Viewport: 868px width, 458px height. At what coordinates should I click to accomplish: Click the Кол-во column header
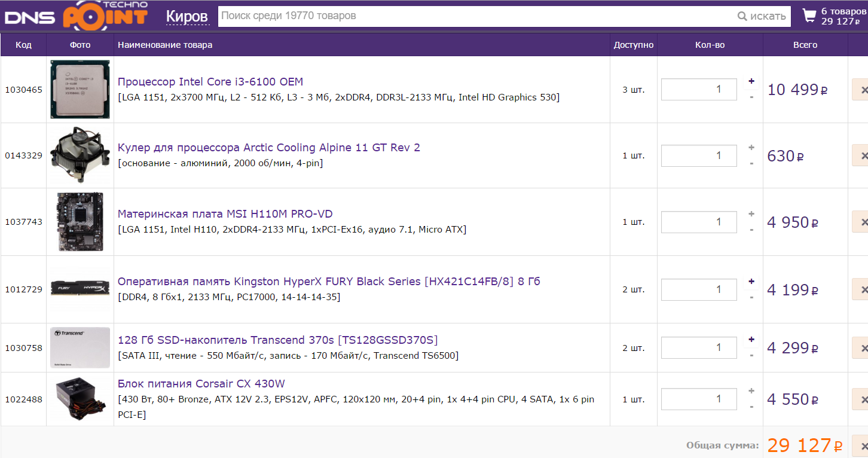(x=710, y=45)
